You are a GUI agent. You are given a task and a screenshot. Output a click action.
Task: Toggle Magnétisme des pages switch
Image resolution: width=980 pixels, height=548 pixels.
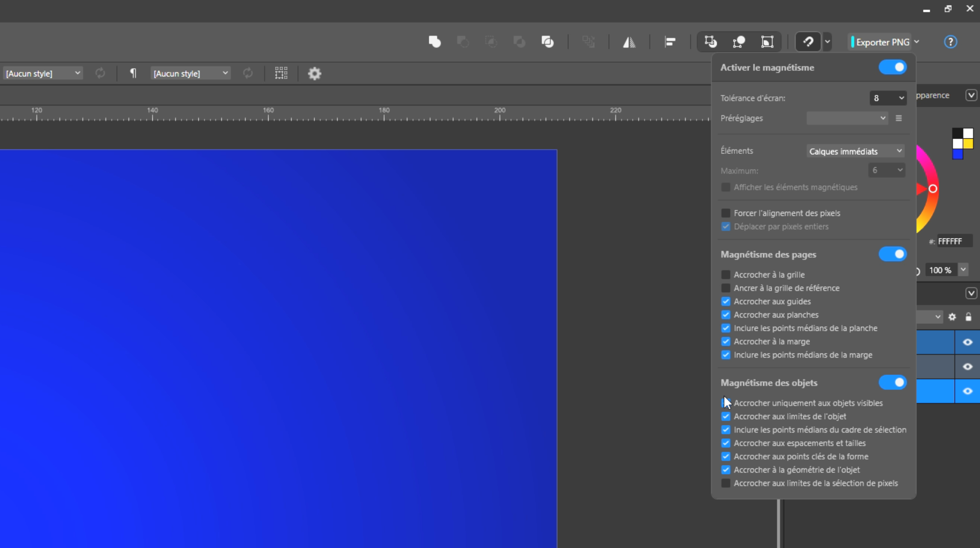click(892, 255)
